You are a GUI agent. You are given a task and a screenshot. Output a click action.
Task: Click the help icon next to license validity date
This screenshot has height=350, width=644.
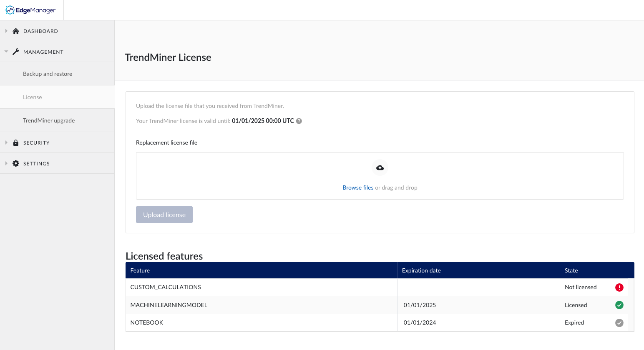coord(299,121)
